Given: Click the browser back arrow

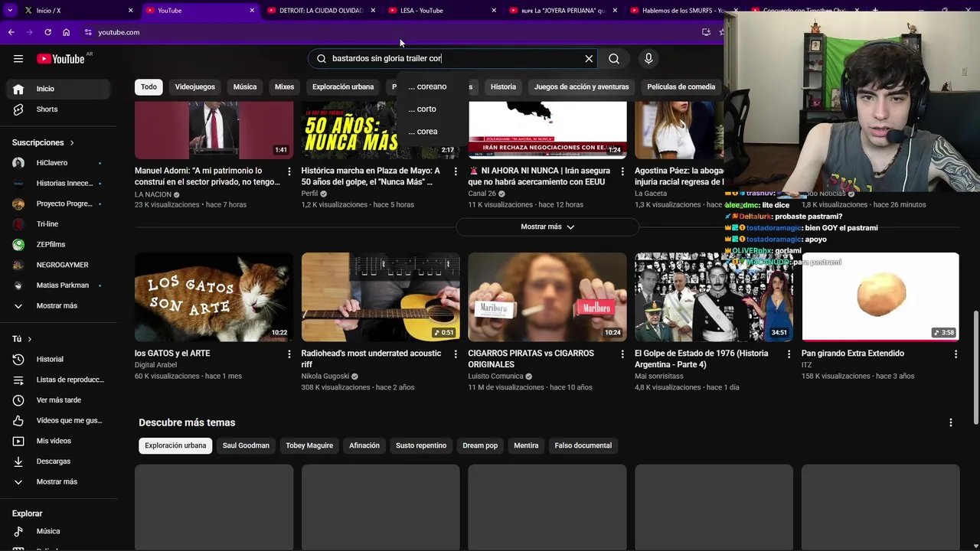Looking at the screenshot, I should (11, 32).
